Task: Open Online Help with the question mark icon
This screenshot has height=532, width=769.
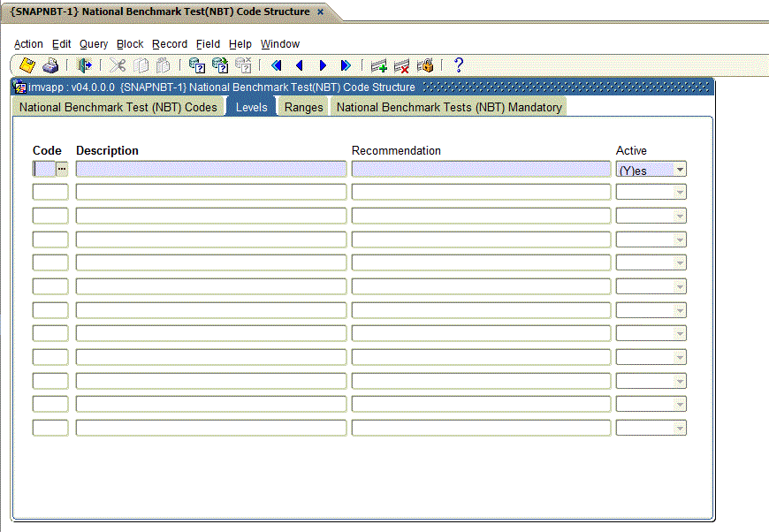Action: [457, 65]
